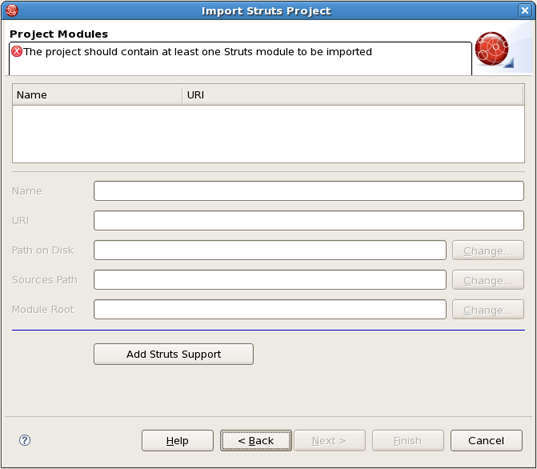This screenshot has height=469, width=537.
Task: Click Change... next to Module Root
Action: tap(488, 310)
